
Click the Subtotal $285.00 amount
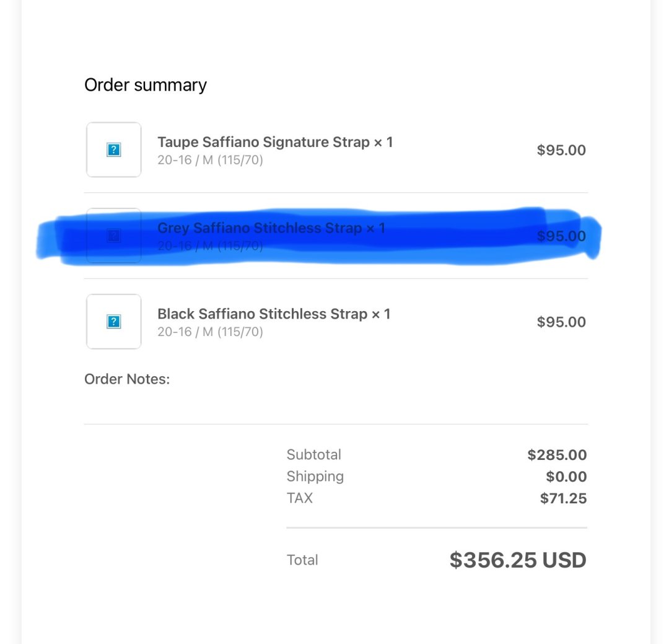coord(557,455)
